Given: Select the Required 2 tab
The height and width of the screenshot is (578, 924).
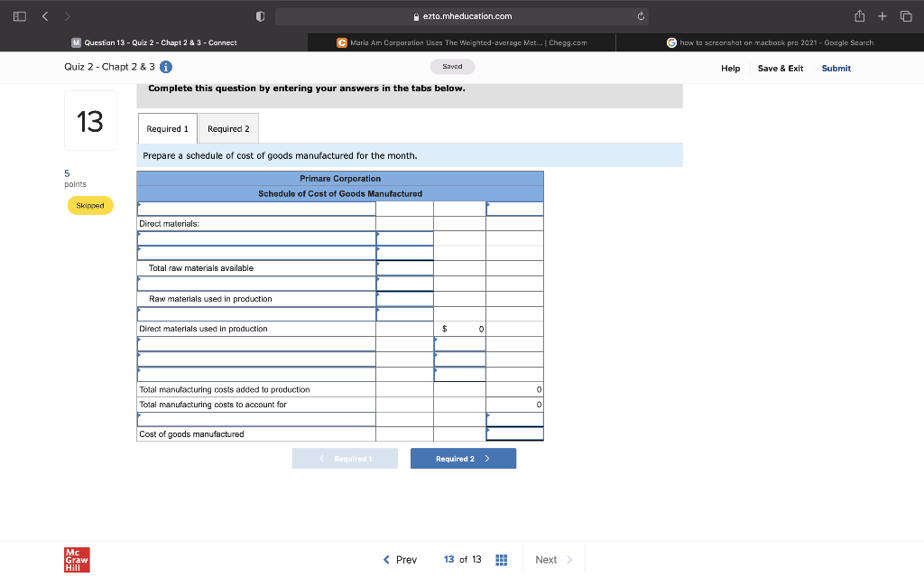Looking at the screenshot, I should pyautogui.click(x=228, y=128).
